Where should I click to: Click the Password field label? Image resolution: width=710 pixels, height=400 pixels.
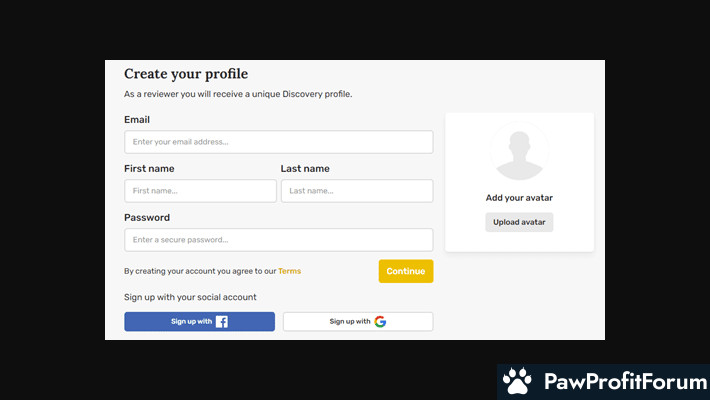coord(147,217)
